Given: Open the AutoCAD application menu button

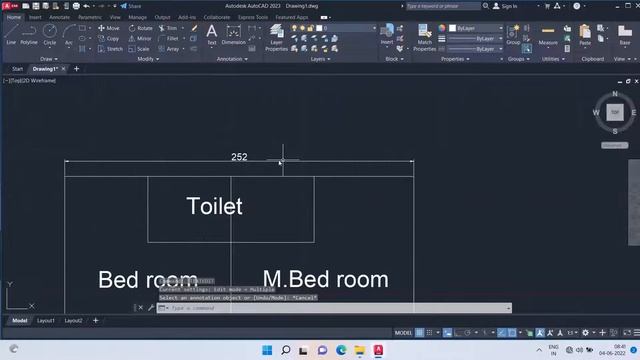Looking at the screenshot, I should 10,6.
